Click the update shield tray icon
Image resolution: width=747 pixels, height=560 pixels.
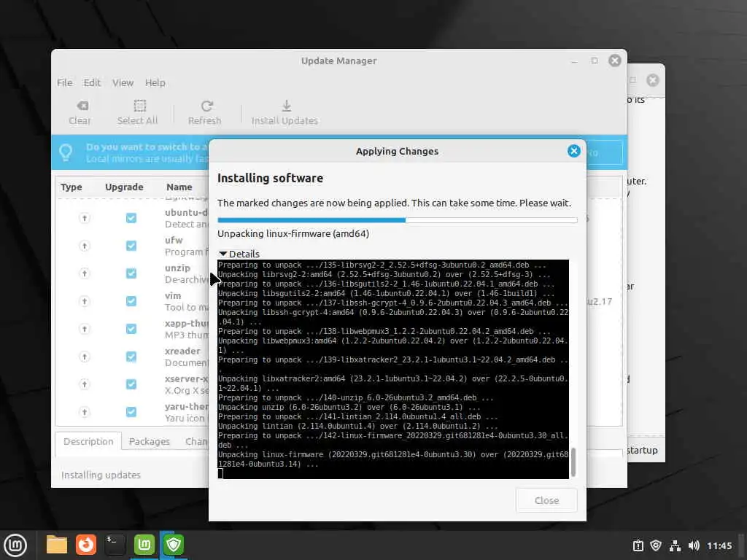(x=656, y=545)
